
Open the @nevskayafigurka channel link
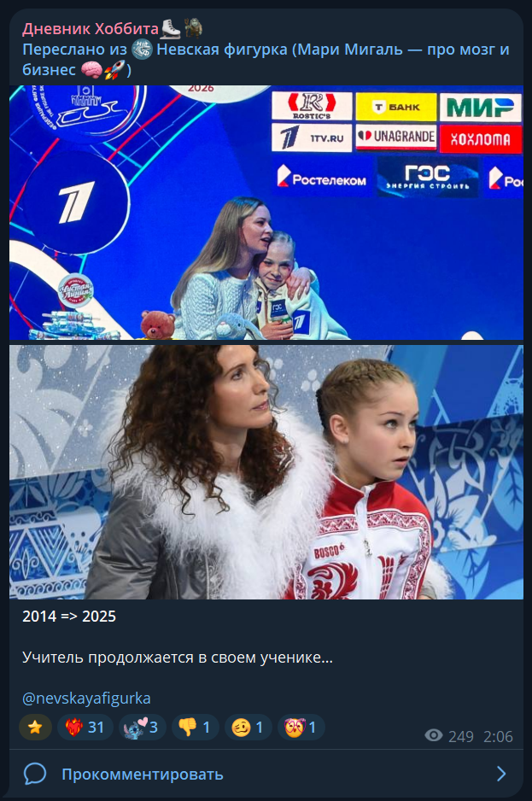(x=86, y=698)
